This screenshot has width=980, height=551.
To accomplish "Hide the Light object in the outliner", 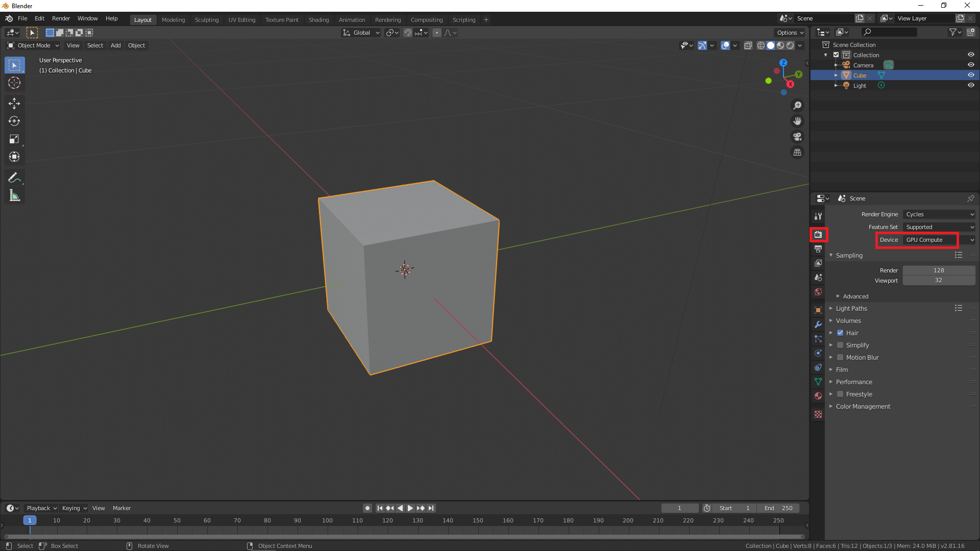I will click(971, 85).
